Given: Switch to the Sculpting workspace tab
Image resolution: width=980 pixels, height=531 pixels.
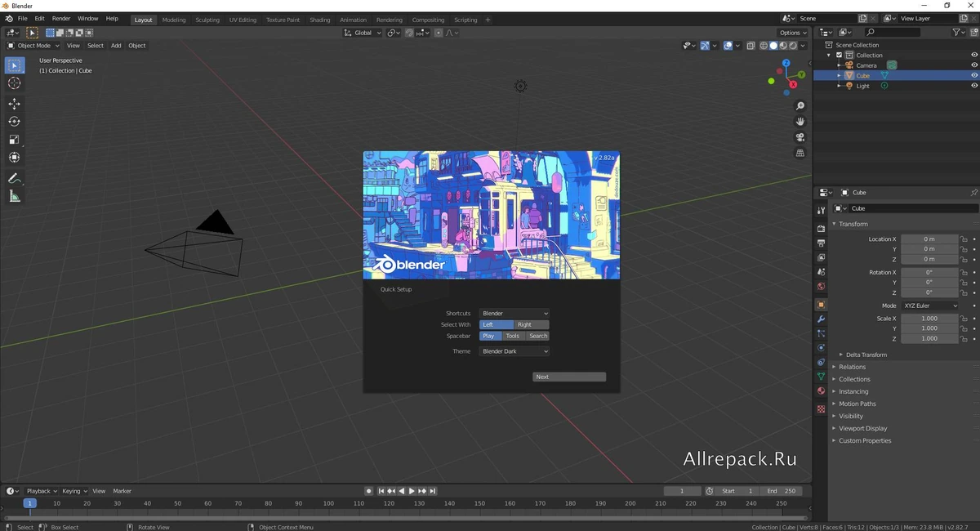Looking at the screenshot, I should point(207,20).
